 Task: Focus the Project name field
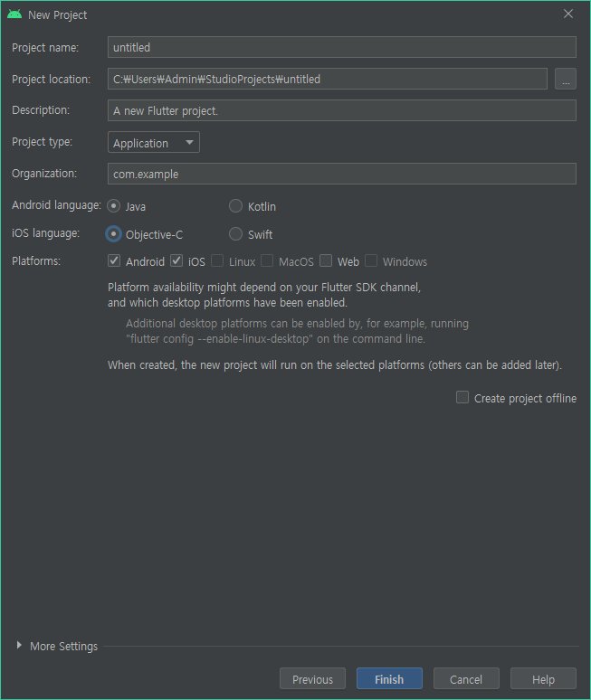click(342, 47)
